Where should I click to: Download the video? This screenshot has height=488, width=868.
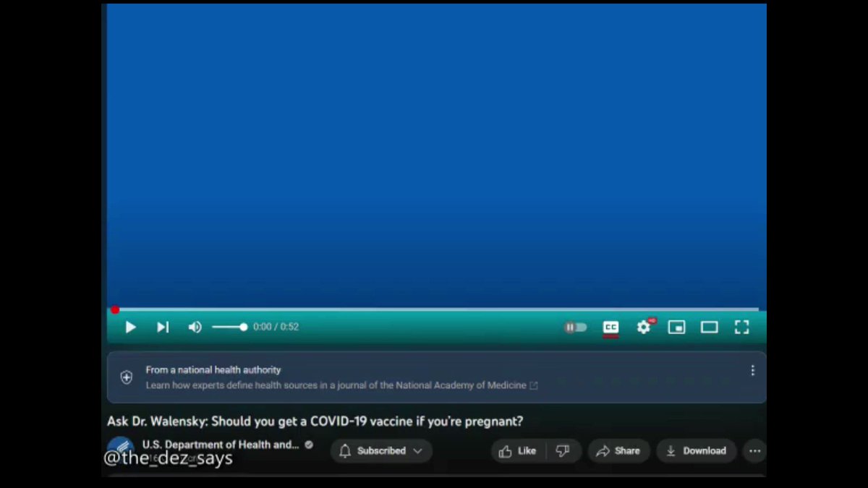pos(697,451)
